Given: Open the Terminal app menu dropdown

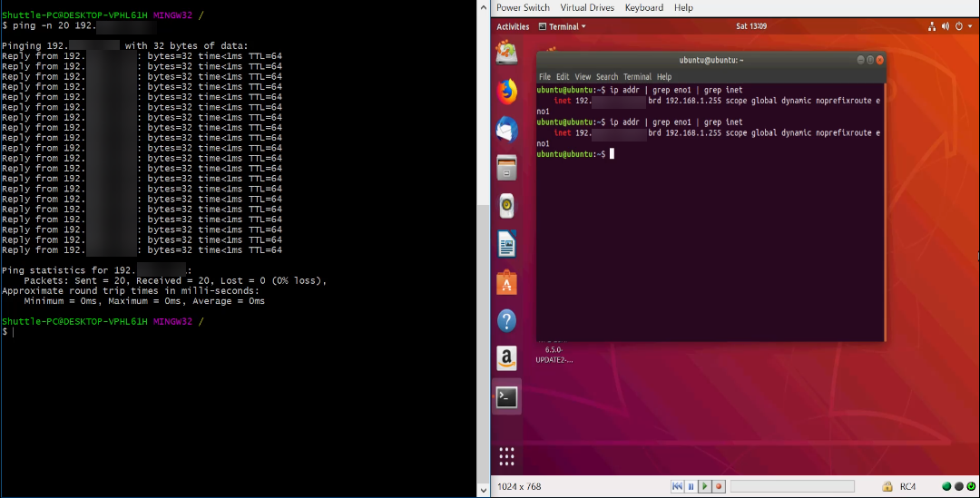Looking at the screenshot, I should pyautogui.click(x=563, y=26).
